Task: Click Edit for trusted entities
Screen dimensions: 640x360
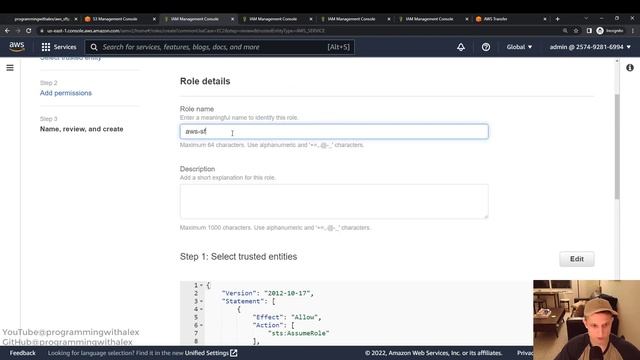Action: tap(577, 259)
